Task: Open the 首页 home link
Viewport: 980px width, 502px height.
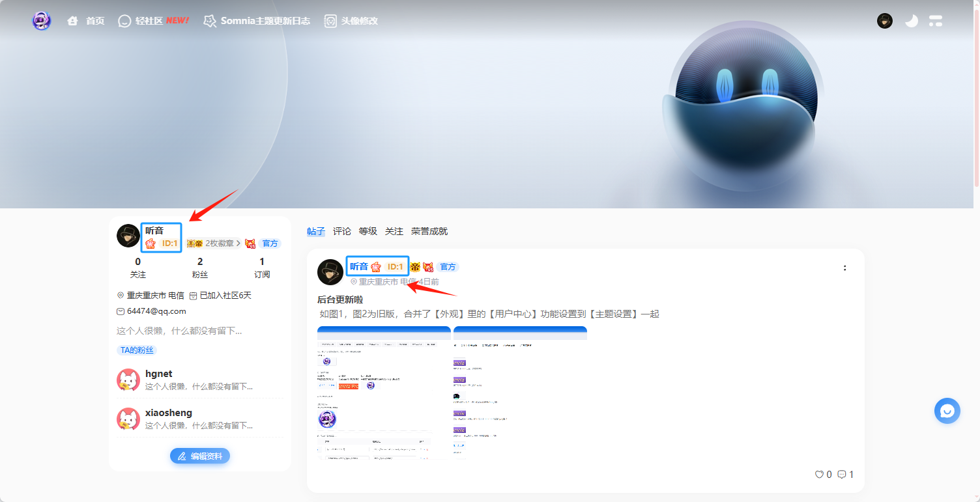Action: pos(86,21)
